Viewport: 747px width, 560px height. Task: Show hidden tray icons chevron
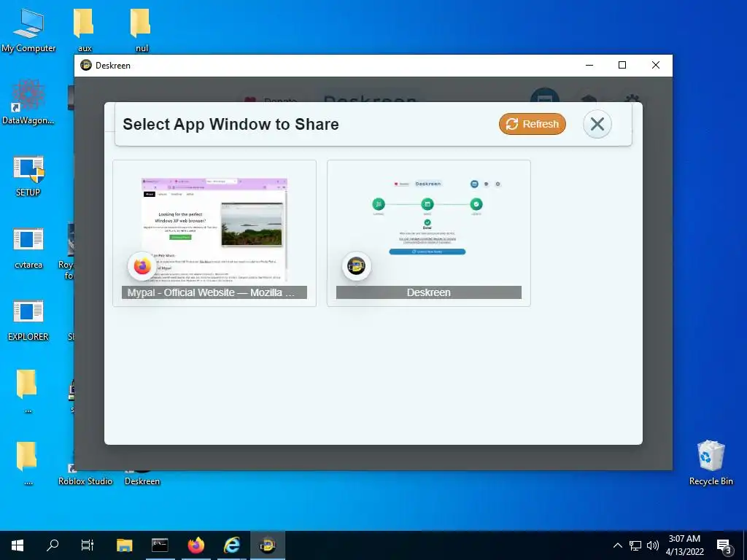[x=617, y=545]
